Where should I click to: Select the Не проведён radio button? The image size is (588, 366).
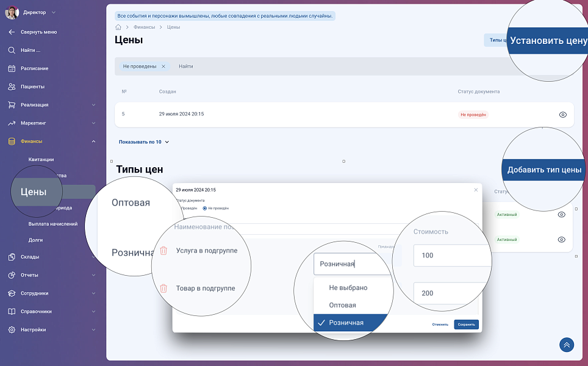[204, 208]
